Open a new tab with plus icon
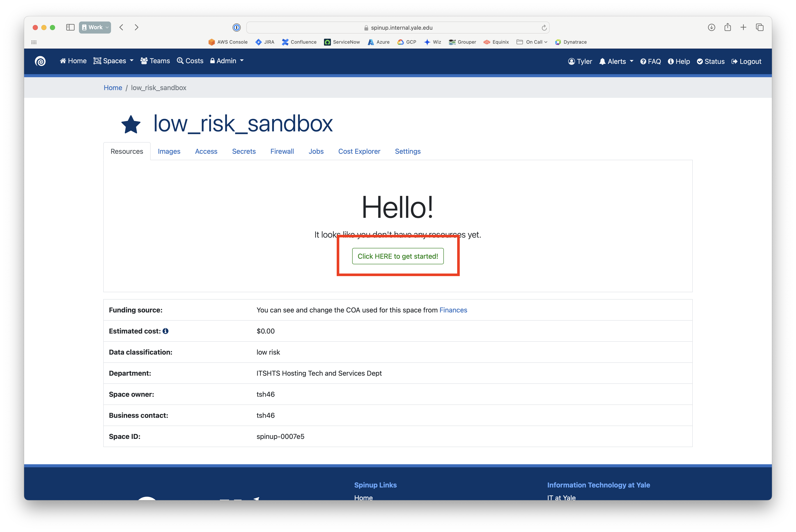796x532 pixels. coord(743,27)
